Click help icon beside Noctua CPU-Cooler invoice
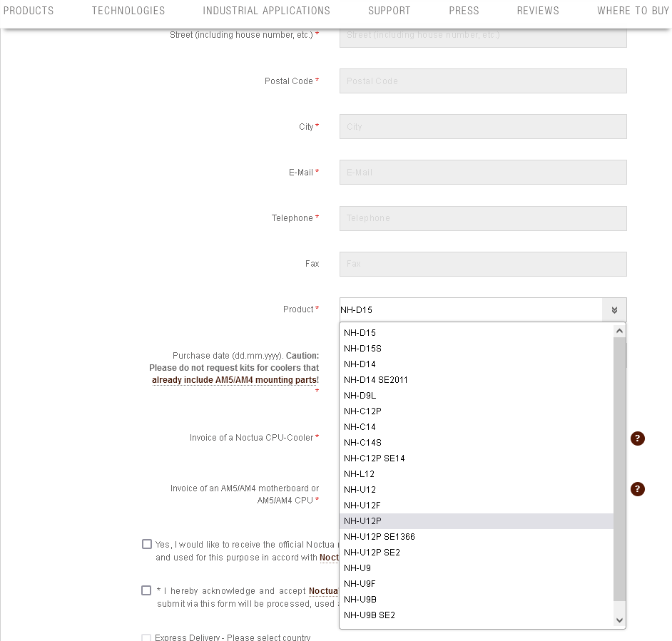Screen dimensions: 672x641 point(637,439)
